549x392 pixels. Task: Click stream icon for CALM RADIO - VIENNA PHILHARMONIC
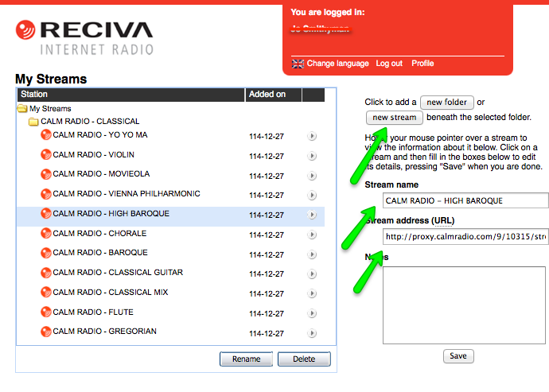(46, 194)
